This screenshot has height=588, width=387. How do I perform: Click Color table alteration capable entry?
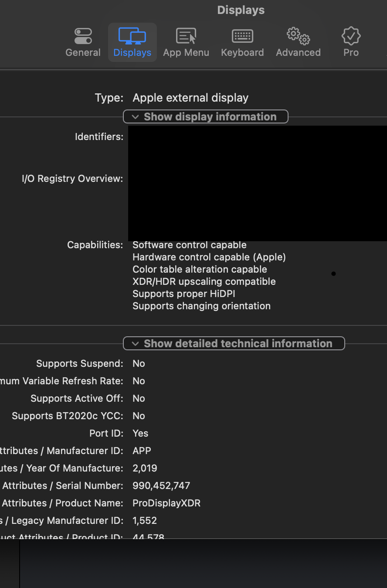point(200,270)
